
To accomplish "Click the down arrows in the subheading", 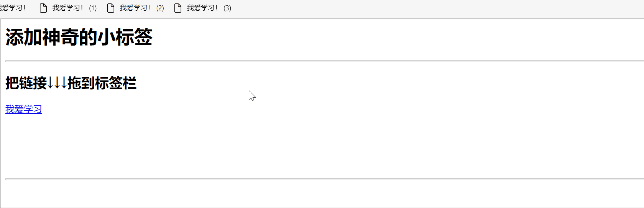I will tap(57, 83).
